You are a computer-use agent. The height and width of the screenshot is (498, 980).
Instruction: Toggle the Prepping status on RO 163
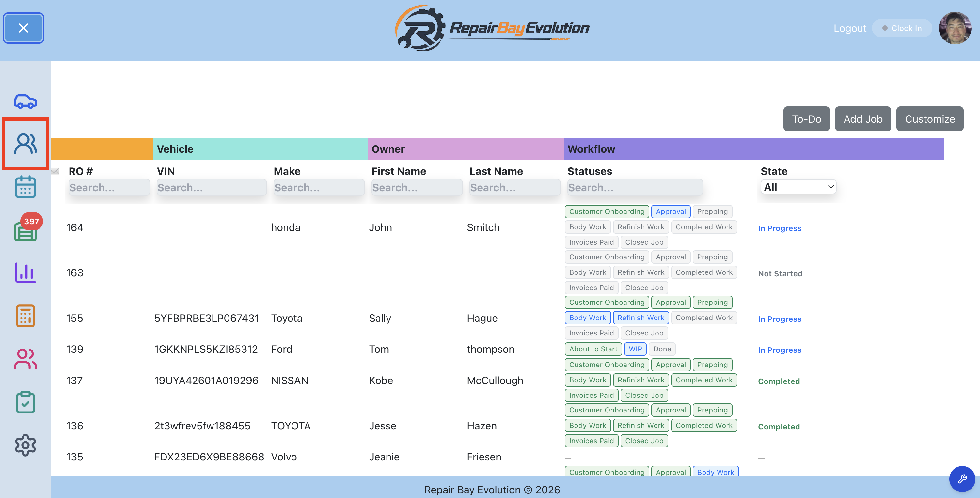click(x=712, y=257)
